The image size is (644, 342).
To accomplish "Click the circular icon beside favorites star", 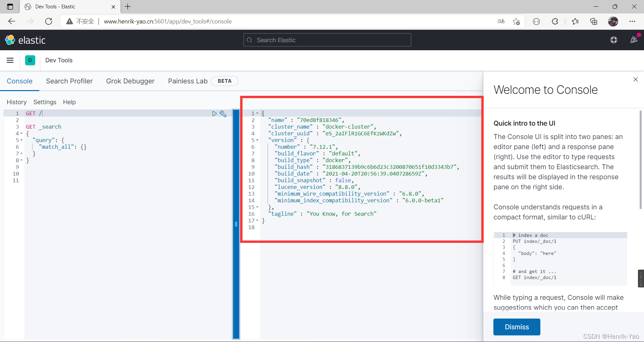I will click(536, 21).
